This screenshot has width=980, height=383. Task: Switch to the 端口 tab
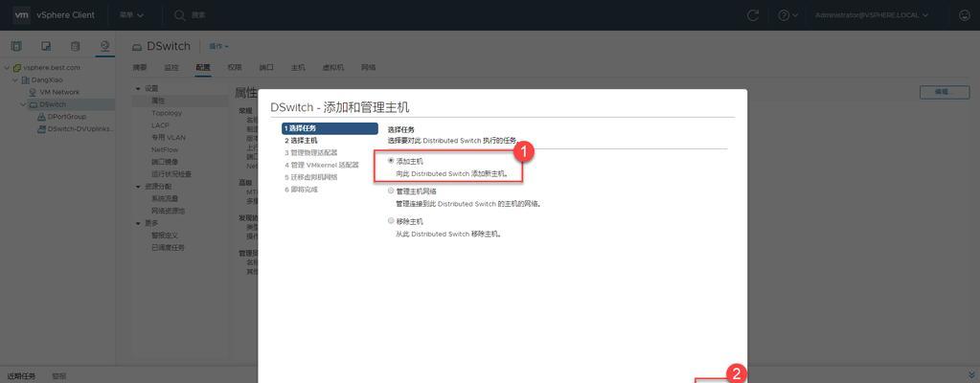point(266,67)
